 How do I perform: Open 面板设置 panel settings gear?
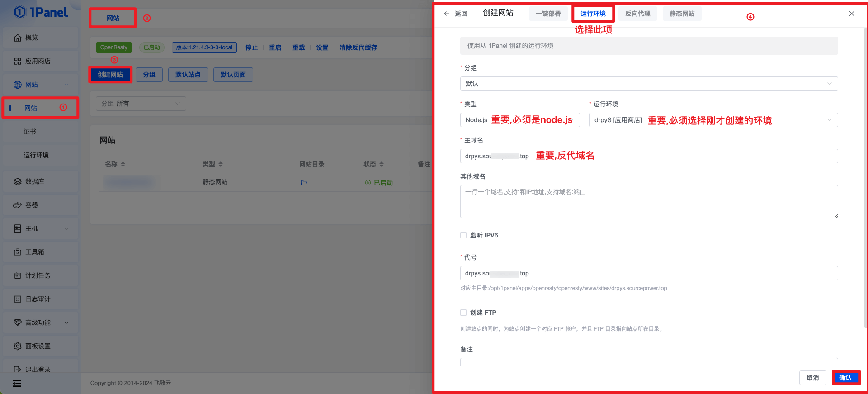click(x=18, y=346)
